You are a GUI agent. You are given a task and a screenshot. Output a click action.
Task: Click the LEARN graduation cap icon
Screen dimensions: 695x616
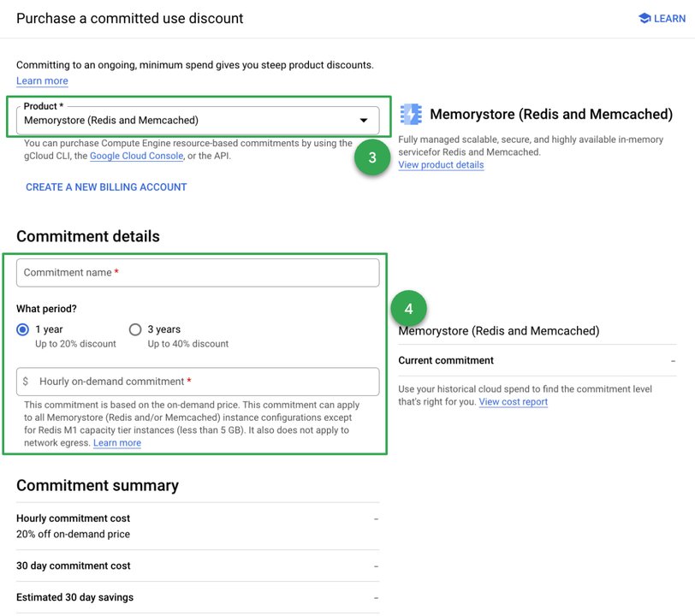(645, 17)
